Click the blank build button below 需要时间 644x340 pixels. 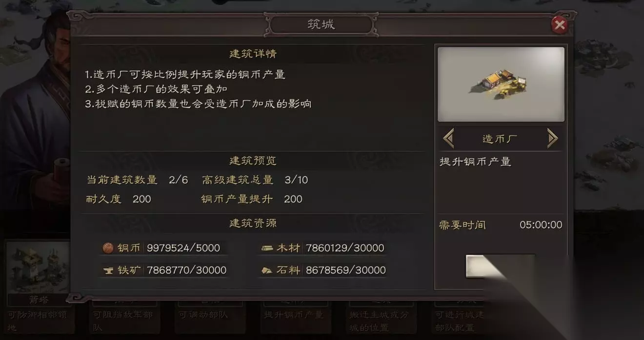(x=500, y=266)
